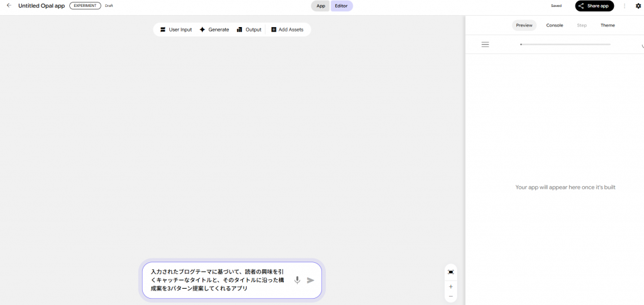
Task: Open the settings gear icon
Action: [638, 6]
